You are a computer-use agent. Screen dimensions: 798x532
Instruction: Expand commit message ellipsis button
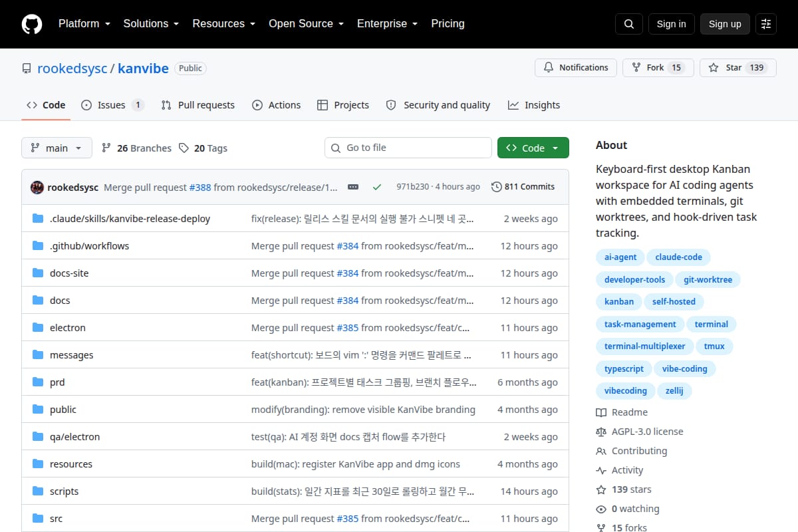tap(353, 187)
